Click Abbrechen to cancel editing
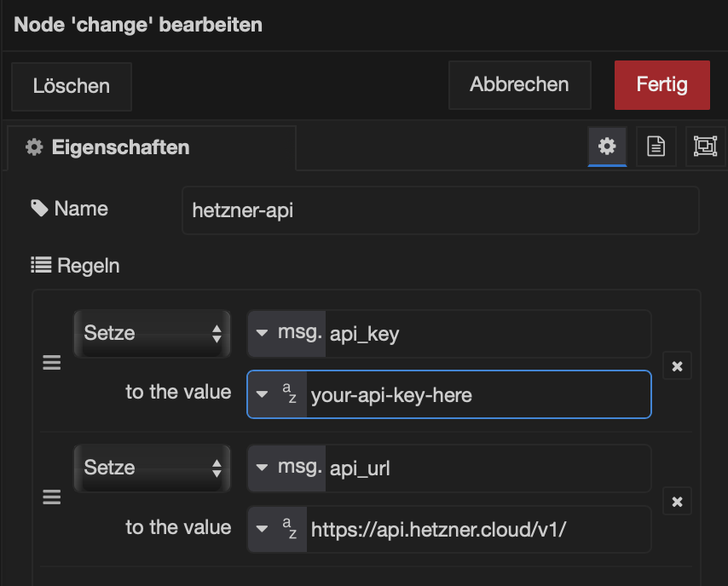Viewport: 728px width, 586px height. (519, 85)
